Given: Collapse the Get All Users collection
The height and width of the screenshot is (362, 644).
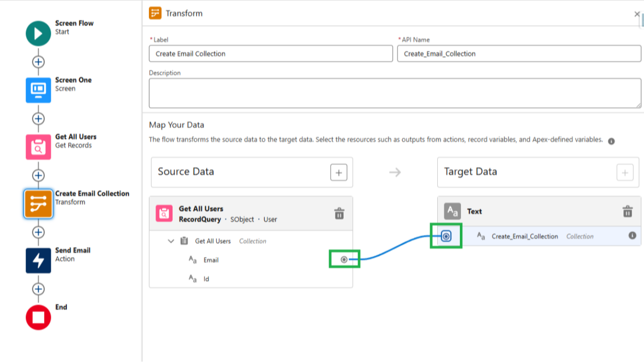Looking at the screenshot, I should [171, 241].
